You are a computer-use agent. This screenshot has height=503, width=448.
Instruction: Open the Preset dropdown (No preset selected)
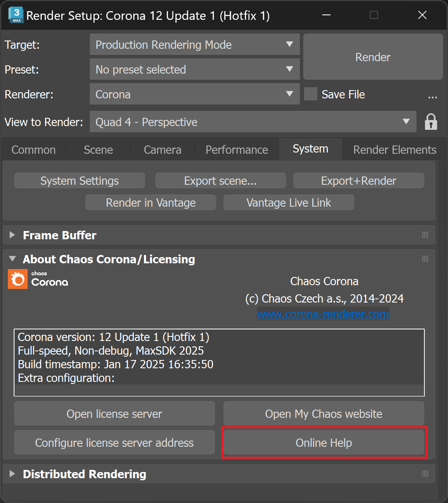(194, 69)
